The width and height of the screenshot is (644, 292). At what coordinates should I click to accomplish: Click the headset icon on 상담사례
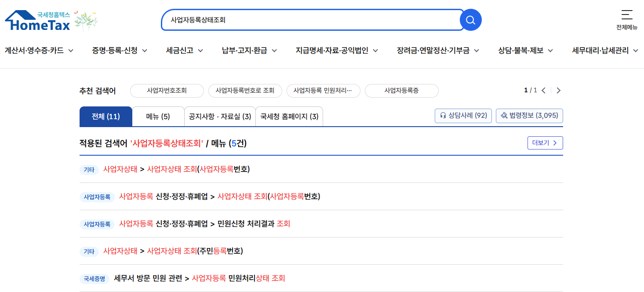(443, 116)
